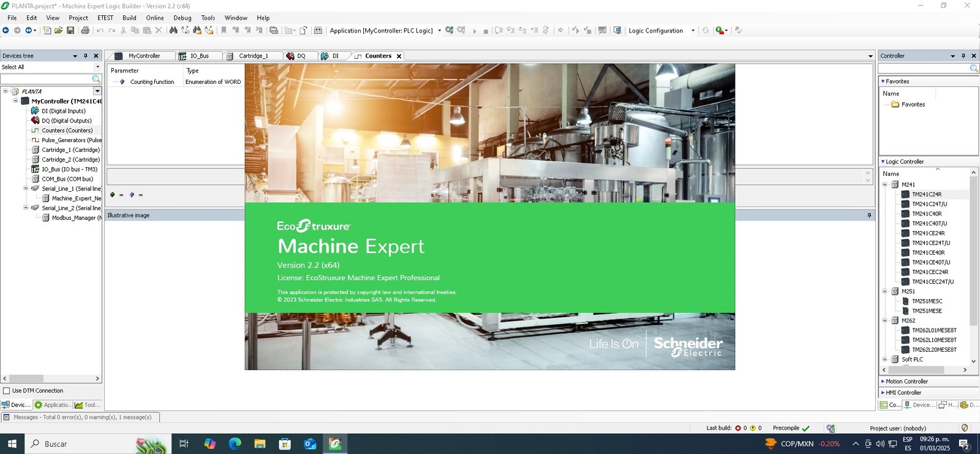Click the Open Project folder icon
This screenshot has height=454, width=980.
click(58, 30)
